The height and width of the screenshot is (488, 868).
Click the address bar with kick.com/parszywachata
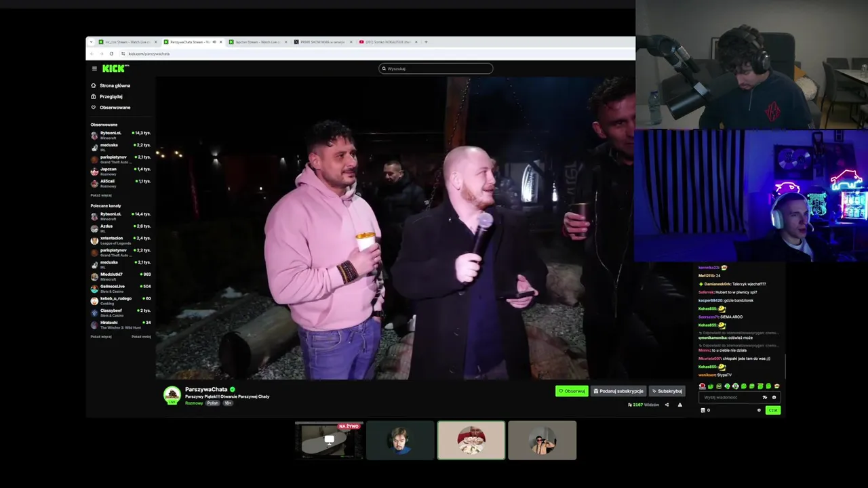(x=149, y=54)
